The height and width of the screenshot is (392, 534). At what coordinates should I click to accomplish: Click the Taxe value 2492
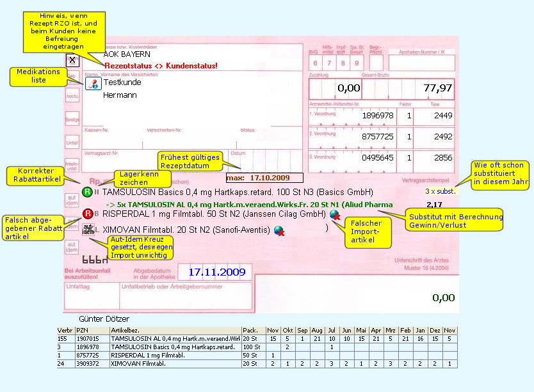tap(443, 137)
